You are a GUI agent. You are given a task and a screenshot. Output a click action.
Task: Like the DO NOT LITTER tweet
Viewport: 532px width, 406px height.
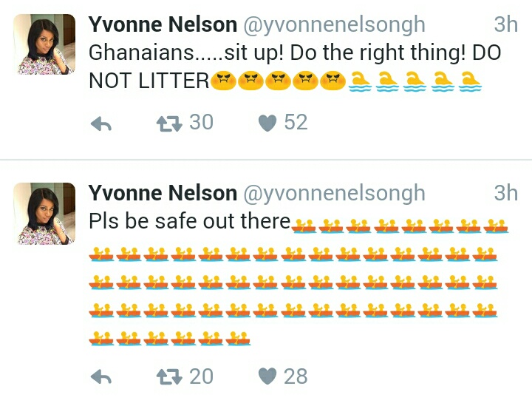point(267,124)
